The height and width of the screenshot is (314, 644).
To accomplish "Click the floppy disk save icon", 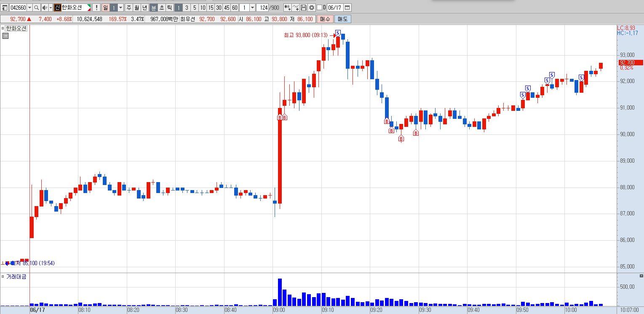I will [304, 8].
